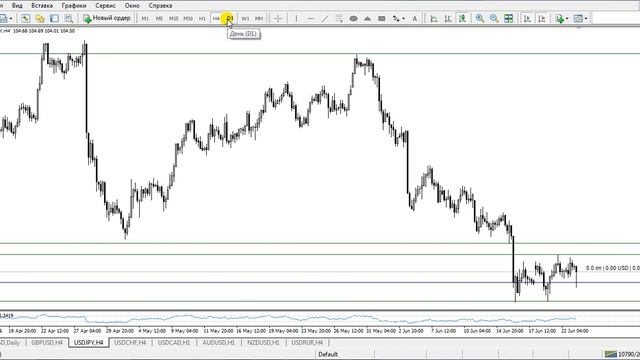Switch to the GBPUSD,H4 chart tab

click(47, 342)
